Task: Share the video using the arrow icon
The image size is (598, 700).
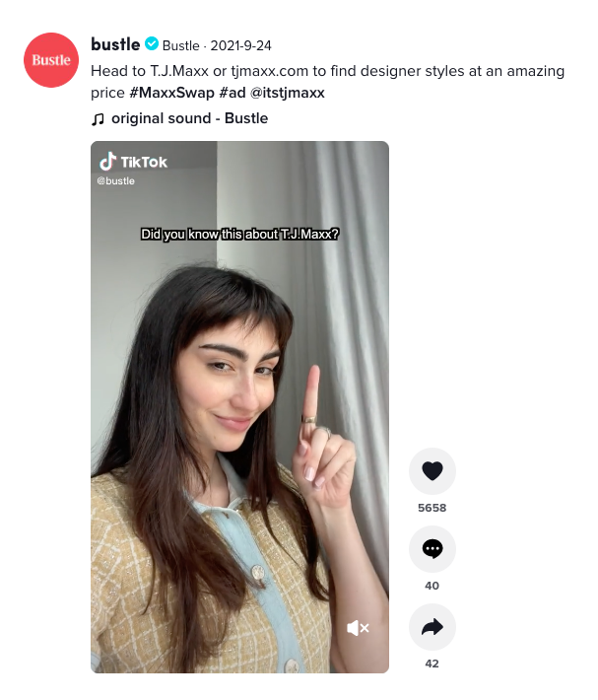Action: [x=432, y=627]
